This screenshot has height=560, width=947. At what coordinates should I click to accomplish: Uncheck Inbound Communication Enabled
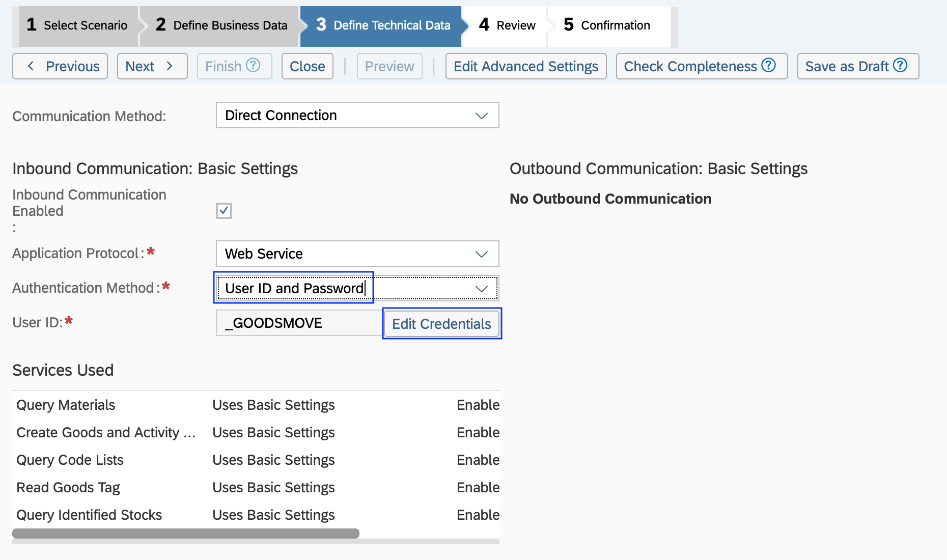[224, 210]
